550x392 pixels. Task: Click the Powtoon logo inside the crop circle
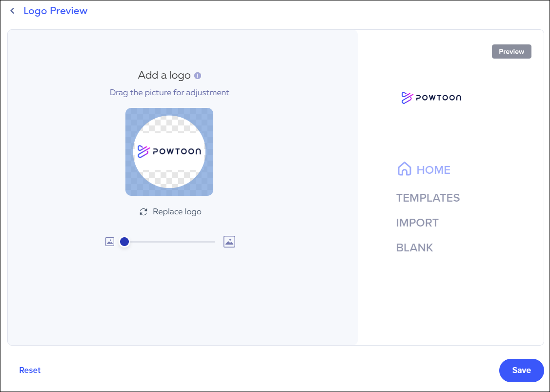169,151
